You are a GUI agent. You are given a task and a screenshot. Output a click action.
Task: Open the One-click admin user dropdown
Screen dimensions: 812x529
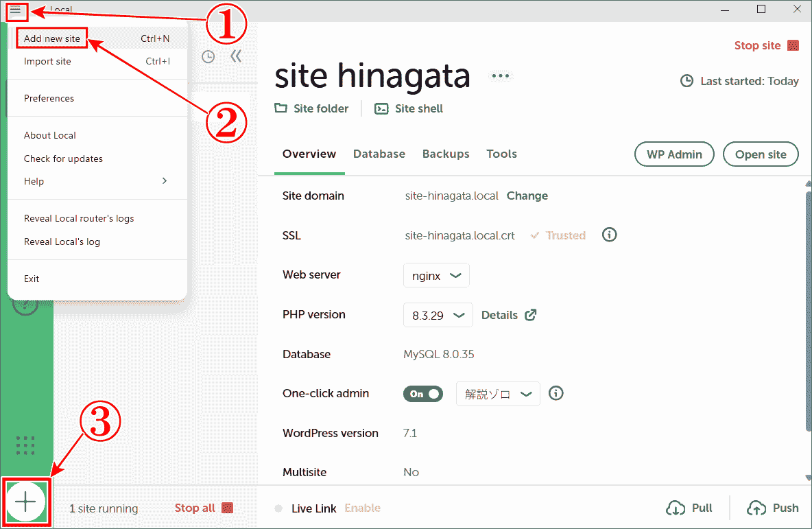498,395
